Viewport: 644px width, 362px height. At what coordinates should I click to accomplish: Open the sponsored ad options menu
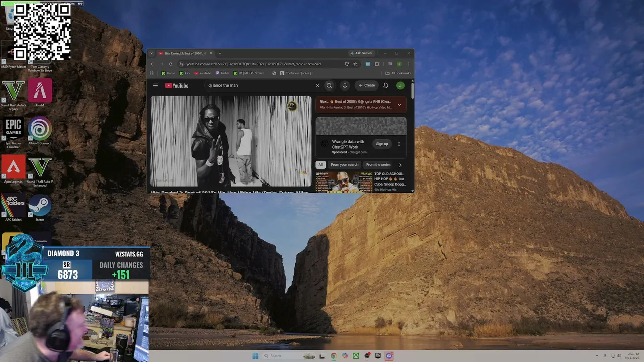[x=399, y=144]
